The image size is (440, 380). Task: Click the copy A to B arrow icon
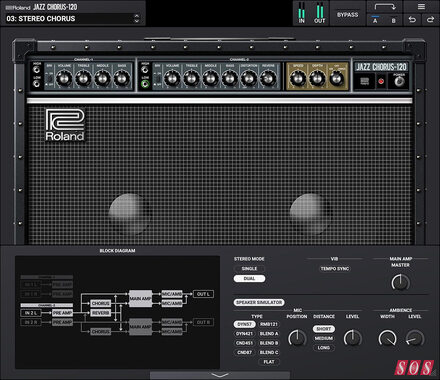pos(385,7)
